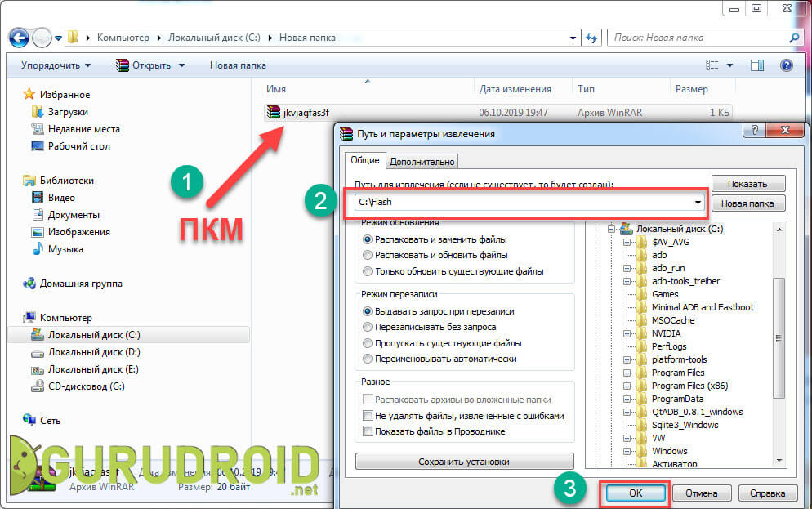Click 'Новая папка' in Explorer toolbar
This screenshot has height=509, width=812.
pyautogui.click(x=238, y=65)
